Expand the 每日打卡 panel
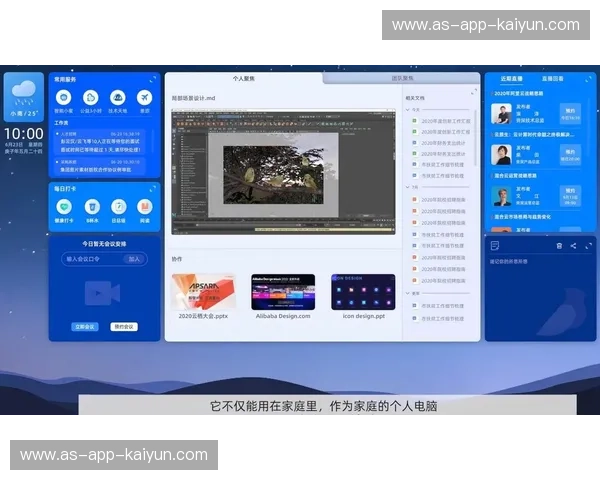The height and width of the screenshot is (480, 600). click(153, 189)
